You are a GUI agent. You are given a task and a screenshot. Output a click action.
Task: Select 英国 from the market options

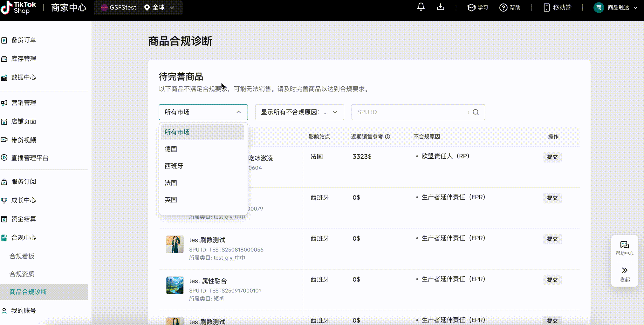click(171, 200)
